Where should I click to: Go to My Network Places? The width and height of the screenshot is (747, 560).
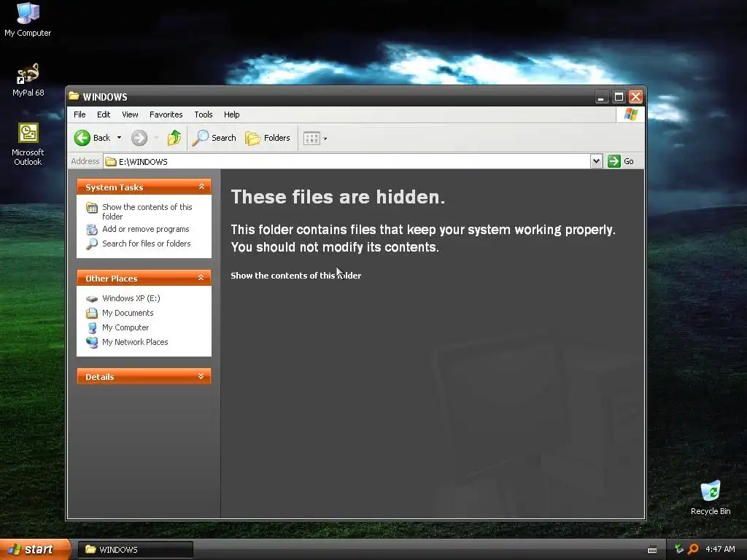[x=135, y=342]
